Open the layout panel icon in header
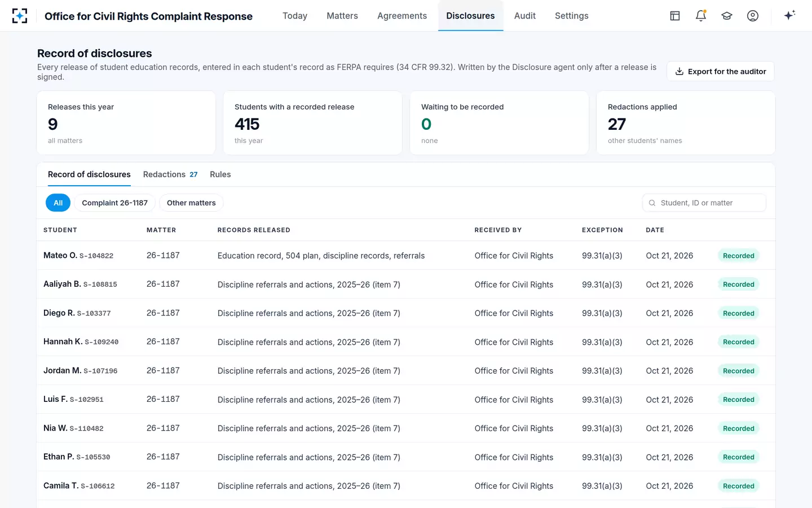This screenshot has height=508, width=812. 675,16
